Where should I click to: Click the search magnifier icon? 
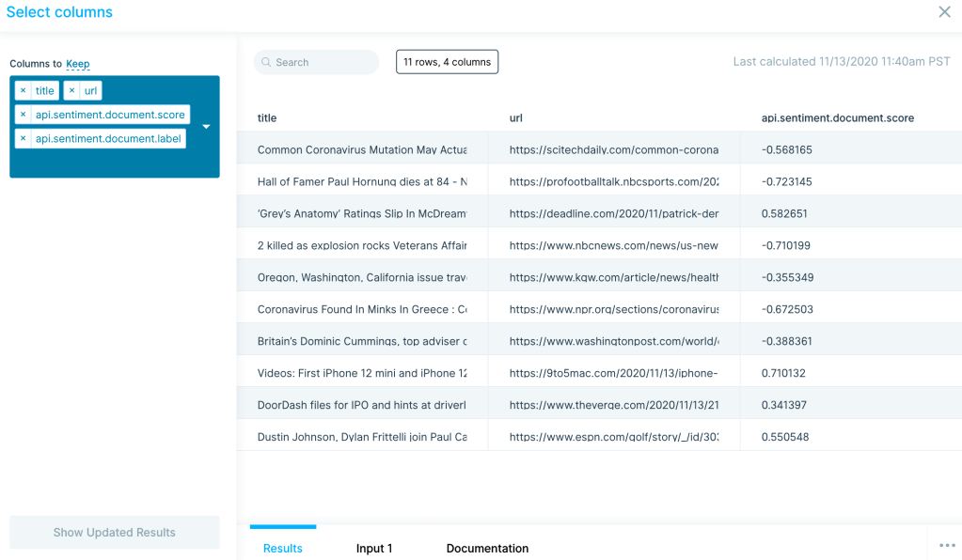(x=267, y=63)
